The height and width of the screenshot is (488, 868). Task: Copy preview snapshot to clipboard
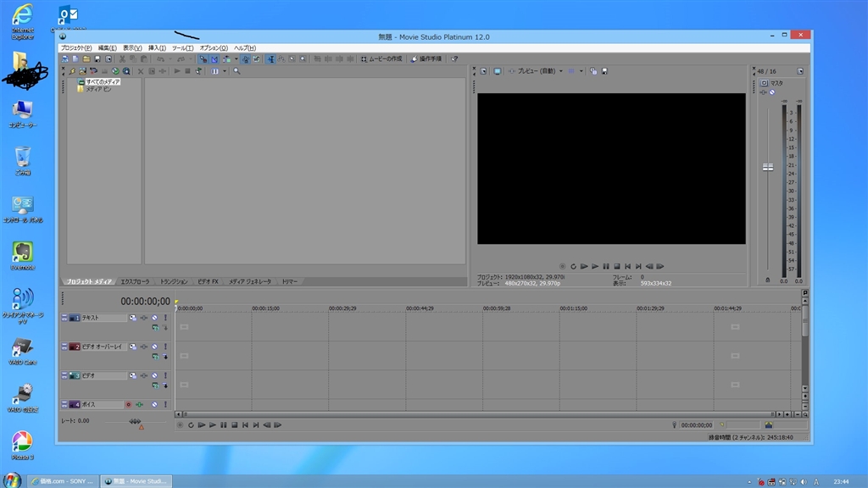coord(593,71)
